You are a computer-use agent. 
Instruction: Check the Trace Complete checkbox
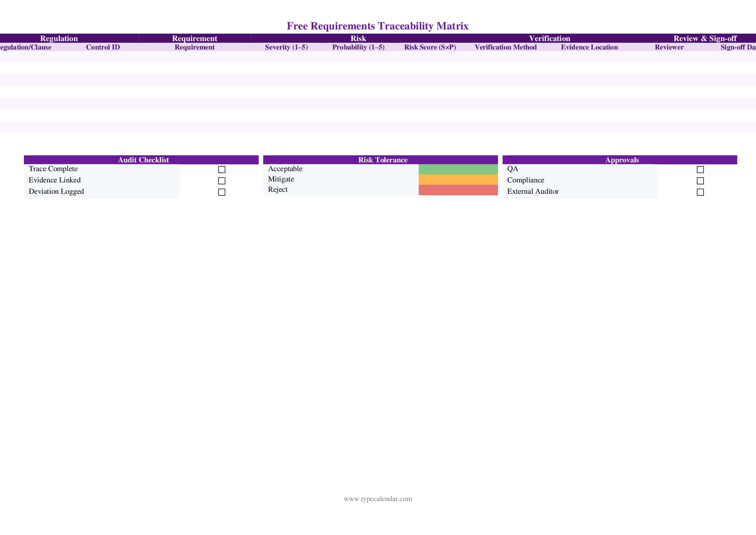pyautogui.click(x=221, y=169)
